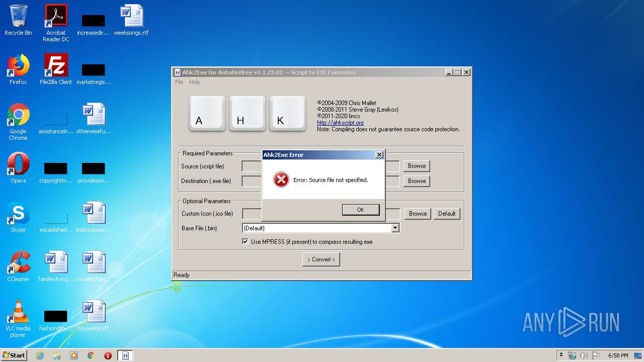Open the Action Center flag icon

click(596, 355)
